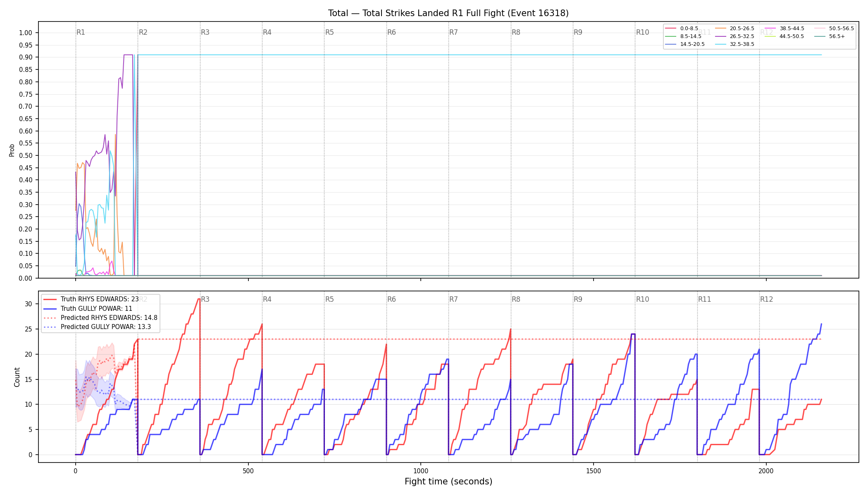The image size is (868, 496).
Task: Click the R1 round marker in probability chart
Action: click(81, 32)
